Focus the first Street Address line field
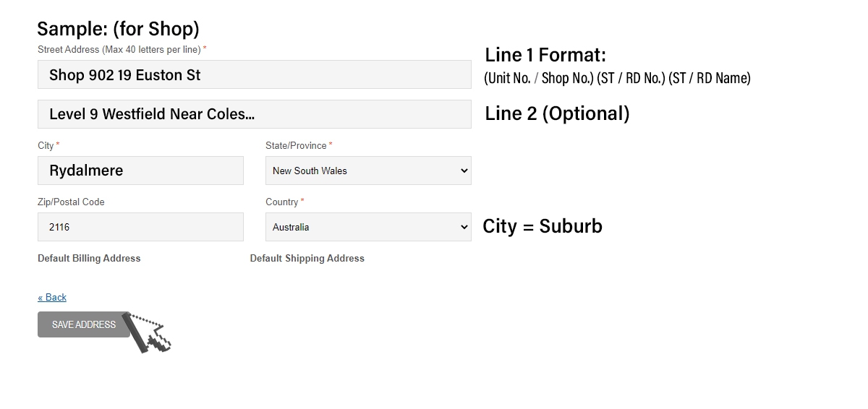 [x=255, y=74]
